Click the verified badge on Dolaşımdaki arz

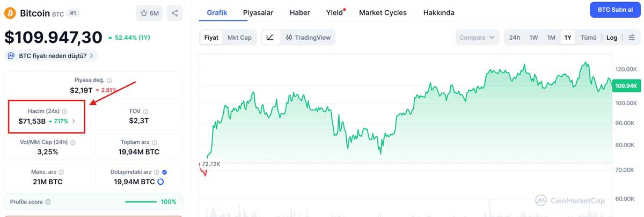pos(164,172)
